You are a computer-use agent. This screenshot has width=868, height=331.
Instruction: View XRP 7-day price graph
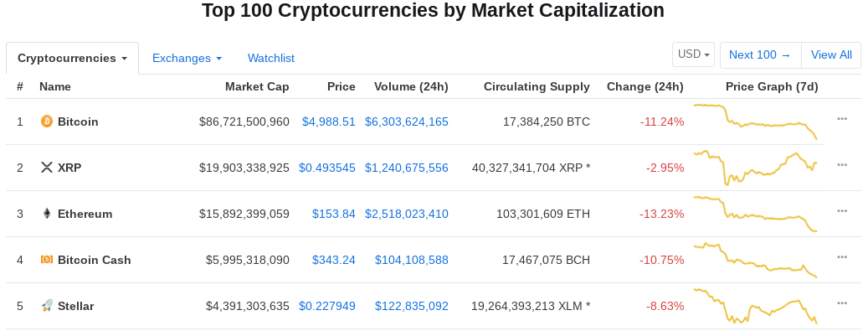(756, 168)
